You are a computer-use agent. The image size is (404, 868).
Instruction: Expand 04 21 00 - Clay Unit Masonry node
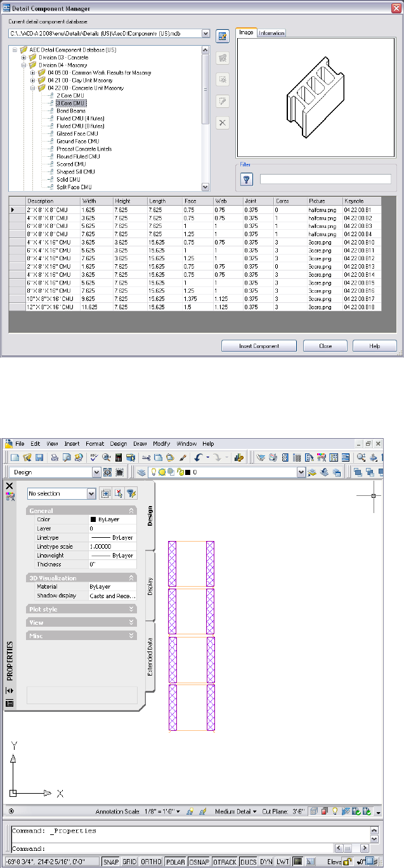click(x=33, y=81)
